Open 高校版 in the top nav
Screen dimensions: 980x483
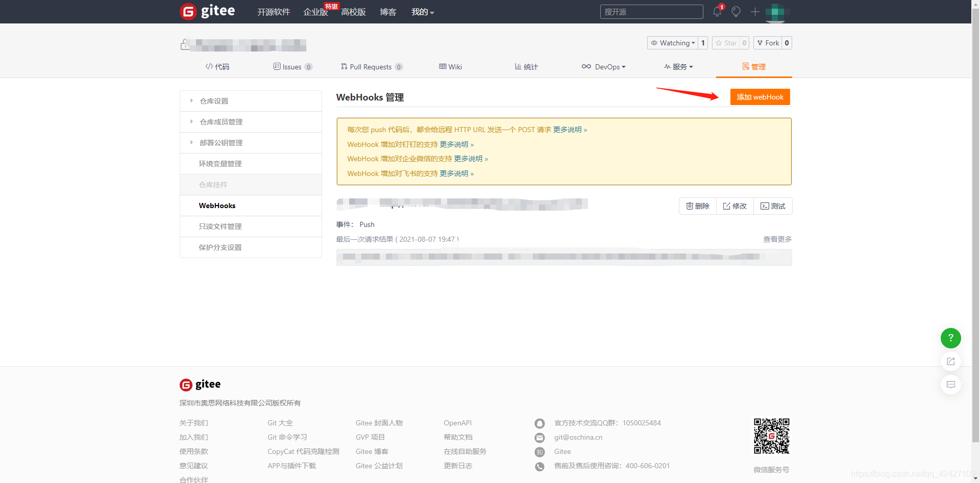click(x=353, y=12)
